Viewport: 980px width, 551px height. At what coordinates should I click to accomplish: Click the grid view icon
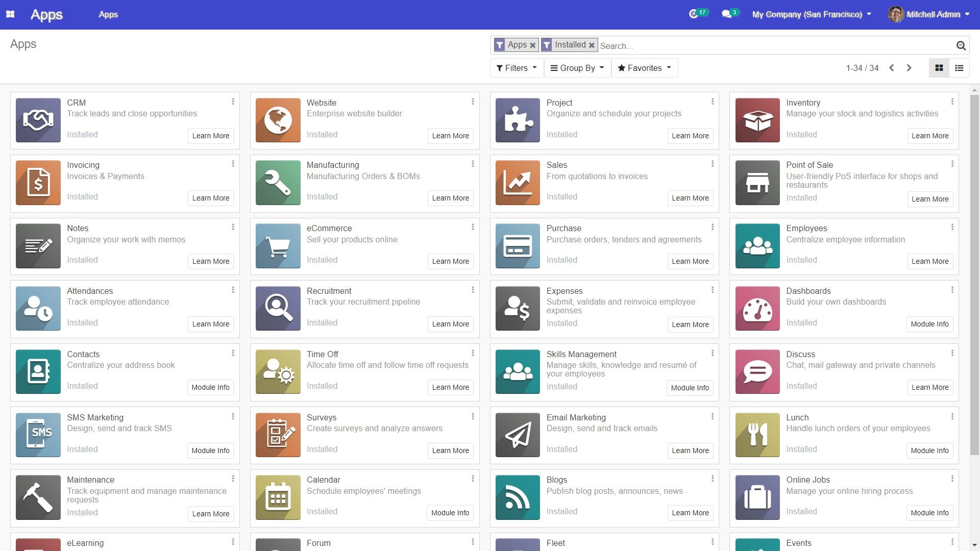point(939,67)
